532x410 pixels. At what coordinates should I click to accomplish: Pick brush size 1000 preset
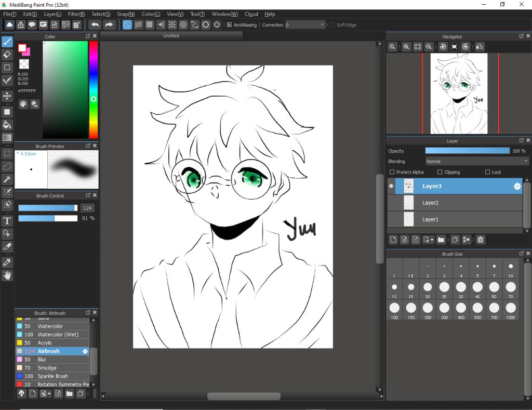511,311
